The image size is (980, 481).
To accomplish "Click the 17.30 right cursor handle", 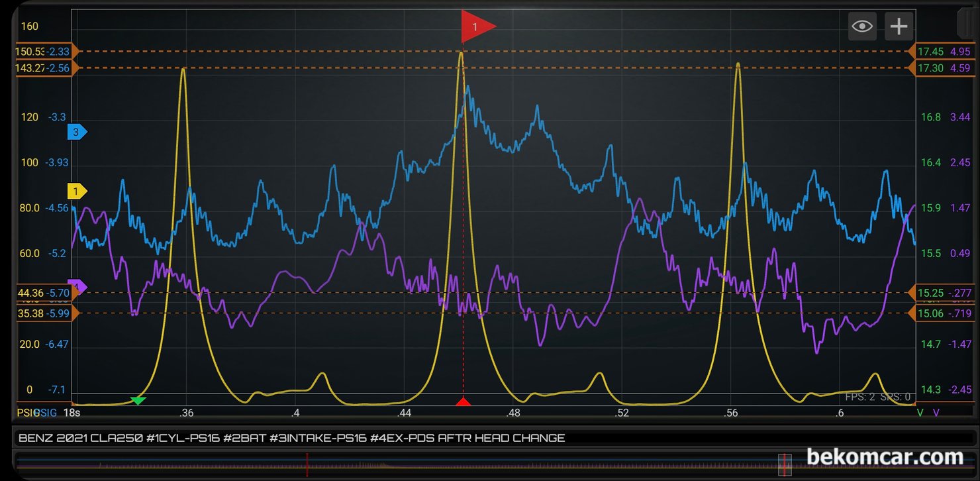I will [943, 68].
